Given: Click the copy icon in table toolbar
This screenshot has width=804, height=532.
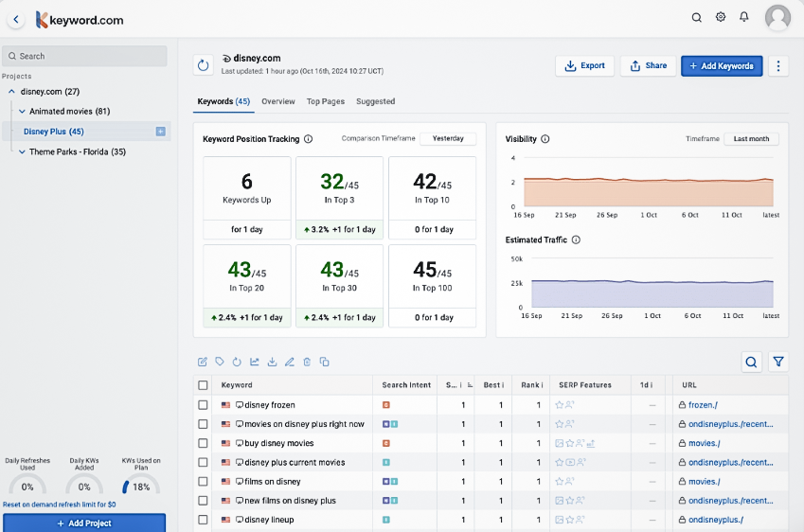Looking at the screenshot, I should tap(325, 362).
